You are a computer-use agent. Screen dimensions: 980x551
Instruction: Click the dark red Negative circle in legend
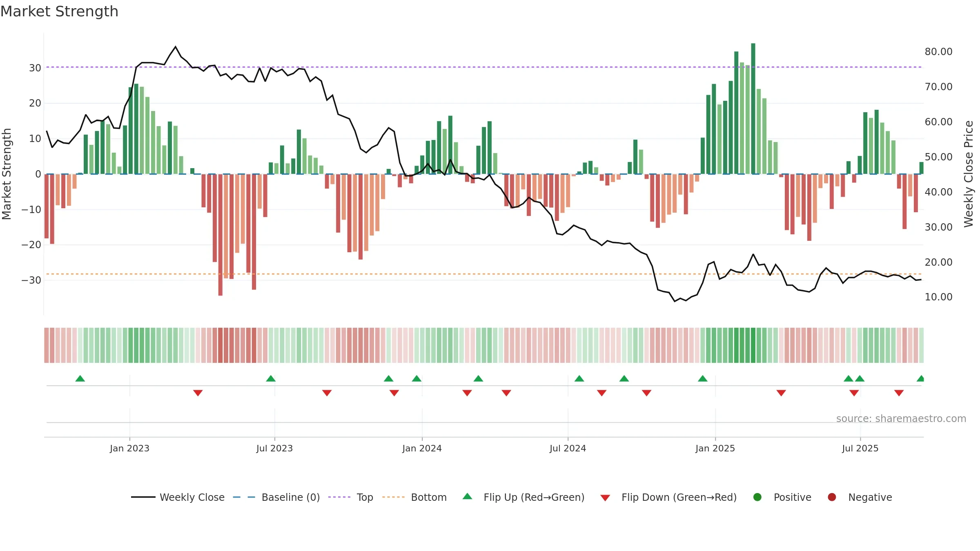click(832, 497)
